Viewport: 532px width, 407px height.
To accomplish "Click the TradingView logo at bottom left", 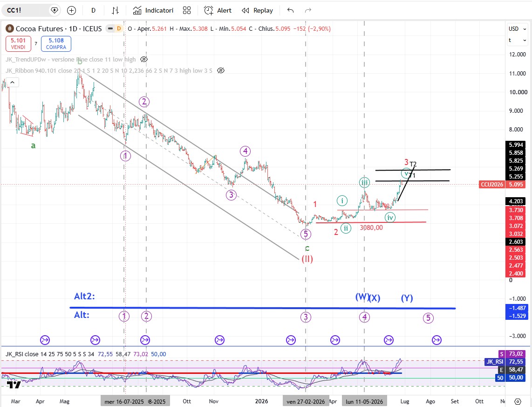I will click(14, 385).
